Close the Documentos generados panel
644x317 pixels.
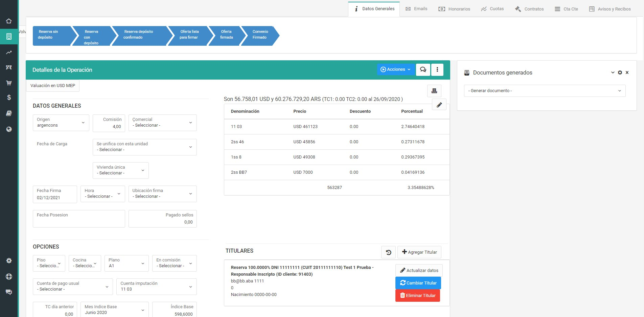627,72
